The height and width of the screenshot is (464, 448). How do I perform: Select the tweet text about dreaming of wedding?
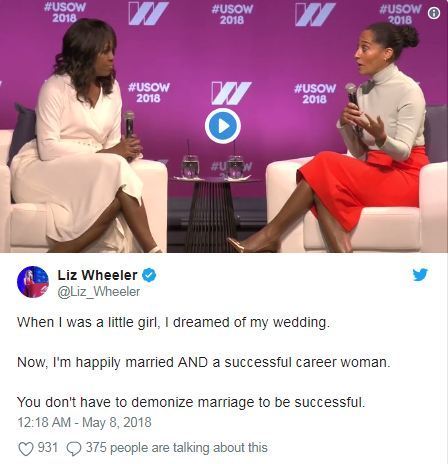[x=173, y=323]
